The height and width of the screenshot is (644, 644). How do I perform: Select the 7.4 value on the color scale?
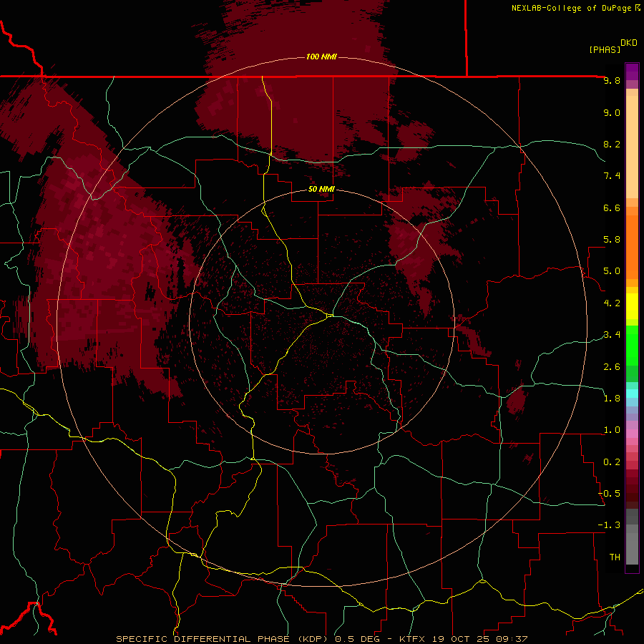click(612, 176)
